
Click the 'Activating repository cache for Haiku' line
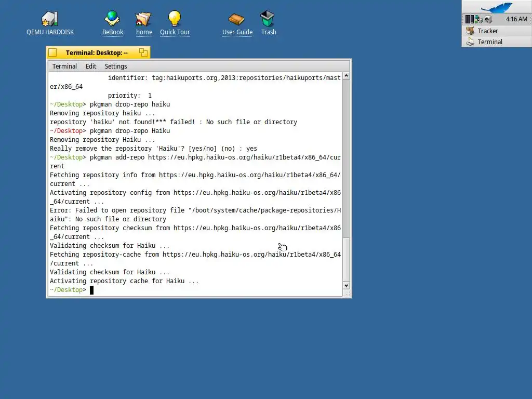pyautogui.click(x=124, y=281)
